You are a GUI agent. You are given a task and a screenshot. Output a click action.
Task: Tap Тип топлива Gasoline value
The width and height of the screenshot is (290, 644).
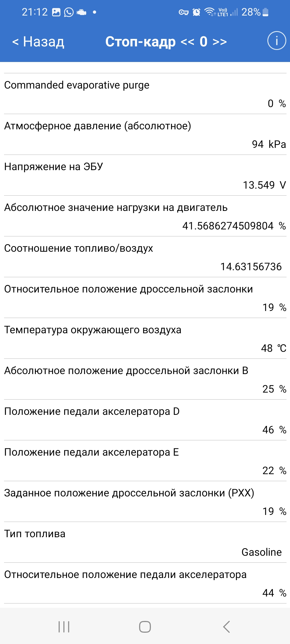tap(262, 552)
